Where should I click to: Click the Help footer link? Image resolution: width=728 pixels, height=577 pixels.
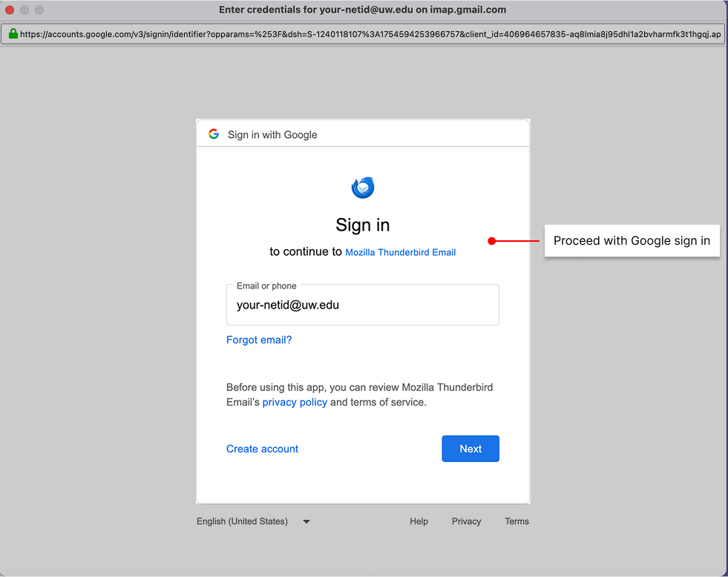pyautogui.click(x=419, y=521)
